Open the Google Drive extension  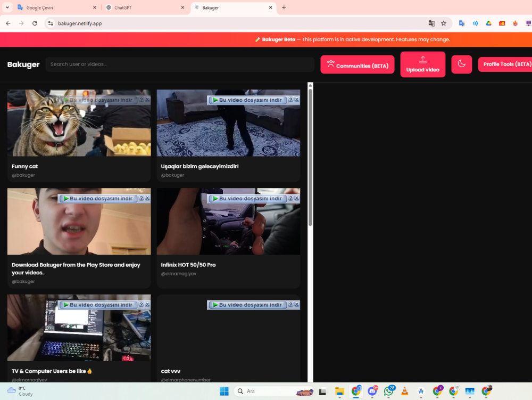point(488,23)
